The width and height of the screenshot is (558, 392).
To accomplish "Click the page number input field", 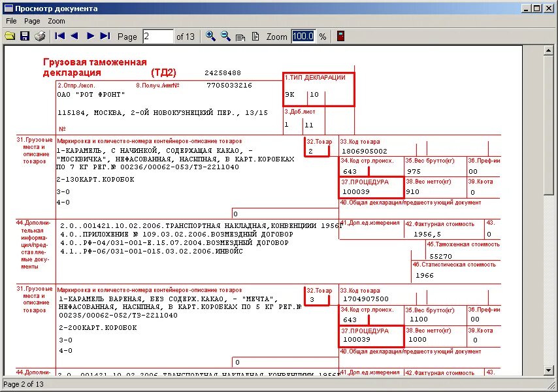I will point(157,37).
